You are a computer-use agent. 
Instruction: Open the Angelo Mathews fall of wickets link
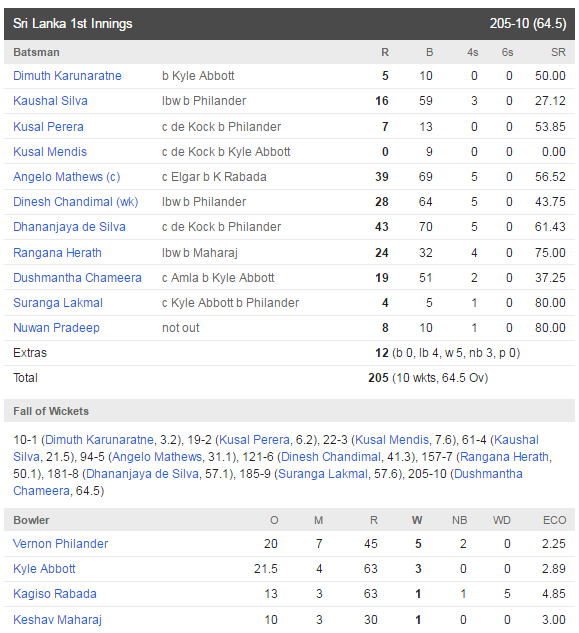[157, 457]
